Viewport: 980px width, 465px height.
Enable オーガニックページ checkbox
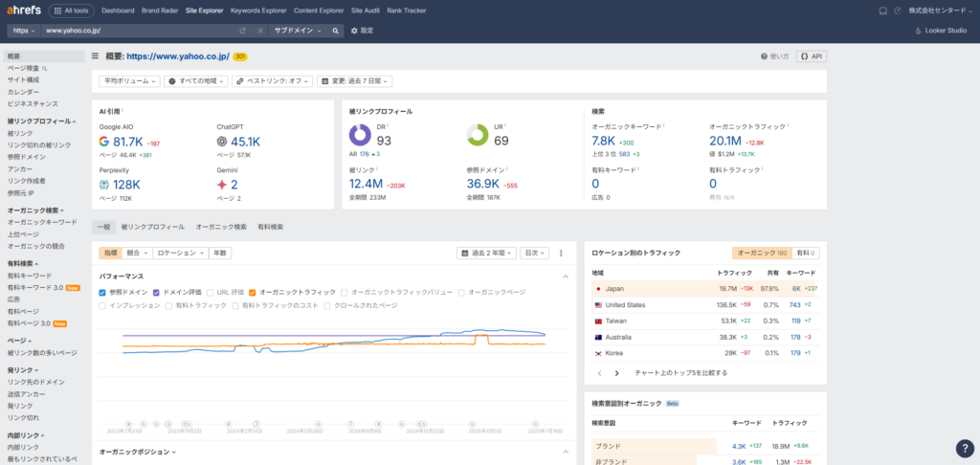(461, 292)
